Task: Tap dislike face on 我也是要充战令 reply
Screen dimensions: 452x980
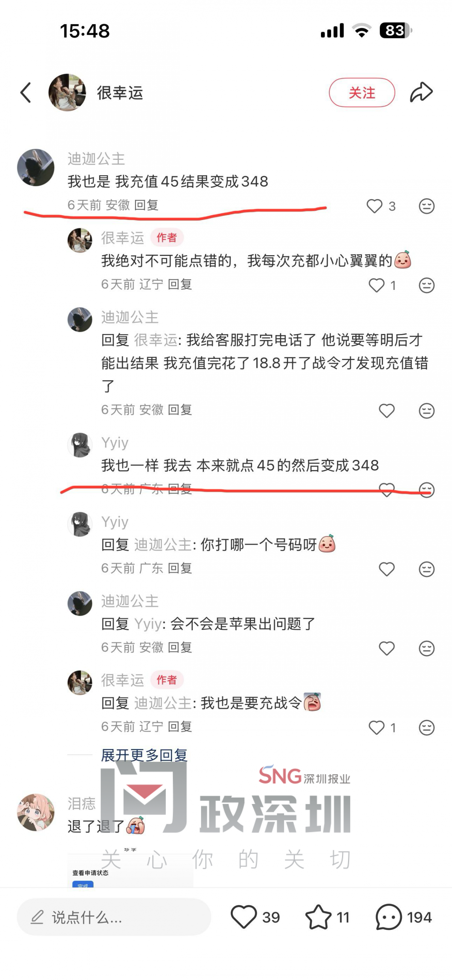Action: point(426,727)
